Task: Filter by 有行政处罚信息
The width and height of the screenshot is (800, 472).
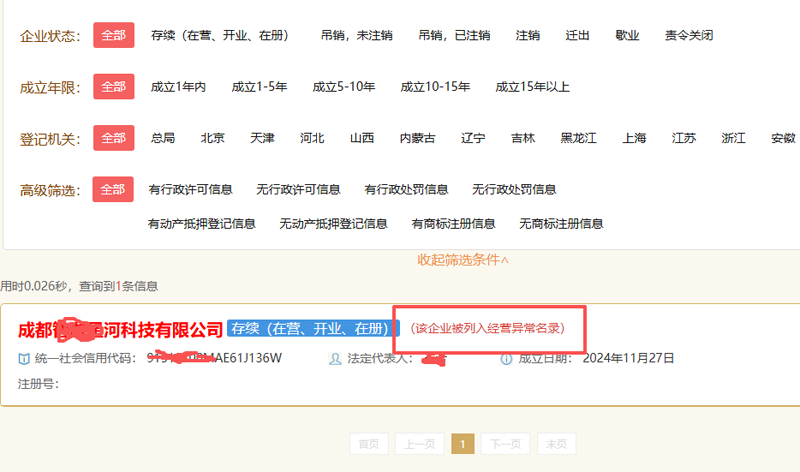Action: pos(406,189)
